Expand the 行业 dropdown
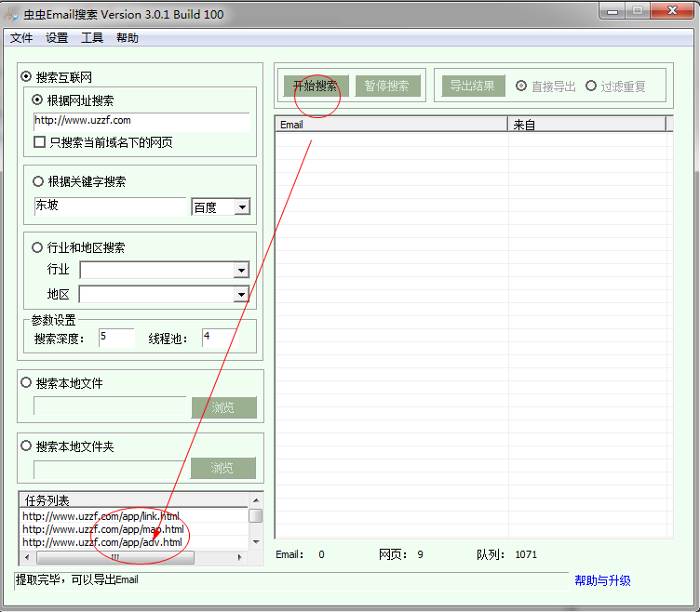 (x=241, y=270)
